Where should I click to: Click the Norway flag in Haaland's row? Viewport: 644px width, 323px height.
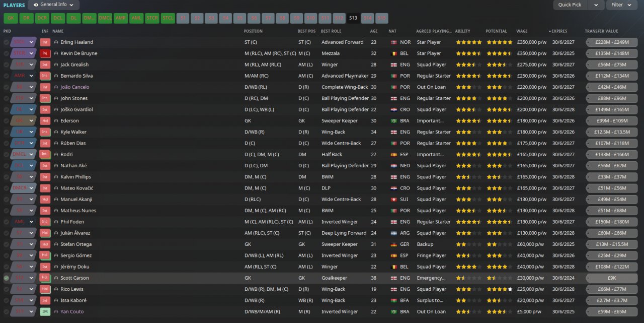tap(393, 42)
